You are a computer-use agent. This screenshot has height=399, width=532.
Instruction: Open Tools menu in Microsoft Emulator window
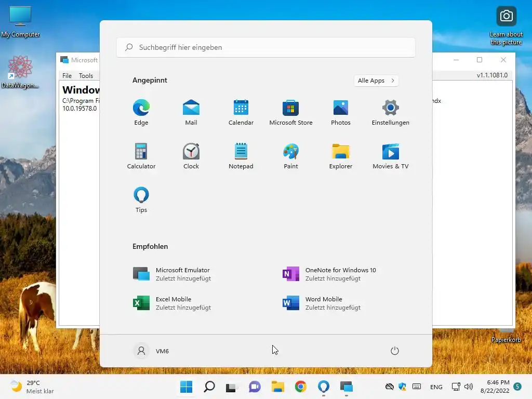(86, 76)
